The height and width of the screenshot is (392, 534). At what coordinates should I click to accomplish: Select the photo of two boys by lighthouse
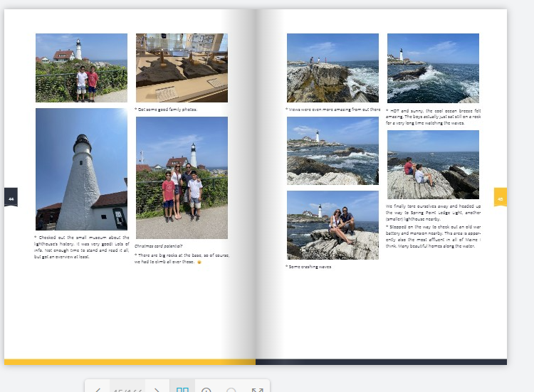[x=81, y=68]
